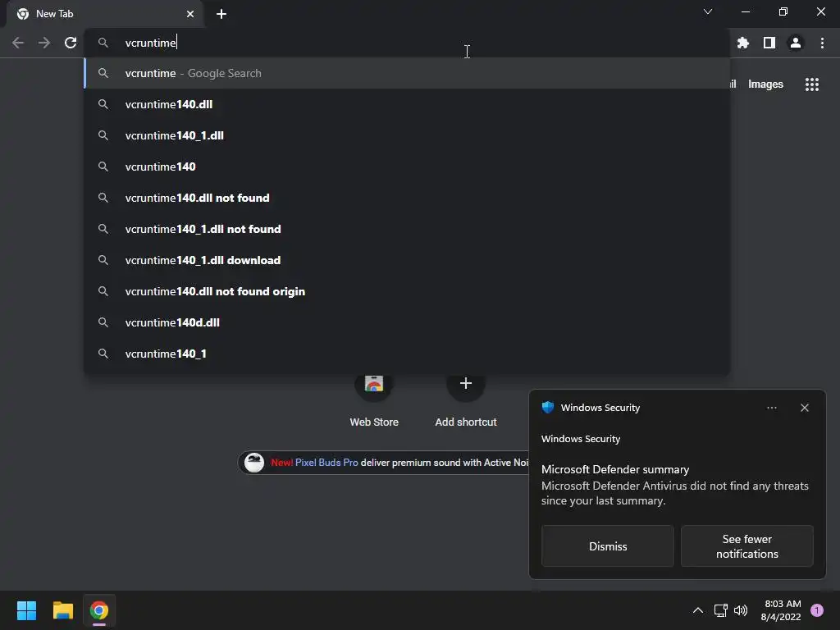Open the clock showing 8:03 AM

pyautogui.click(x=781, y=610)
